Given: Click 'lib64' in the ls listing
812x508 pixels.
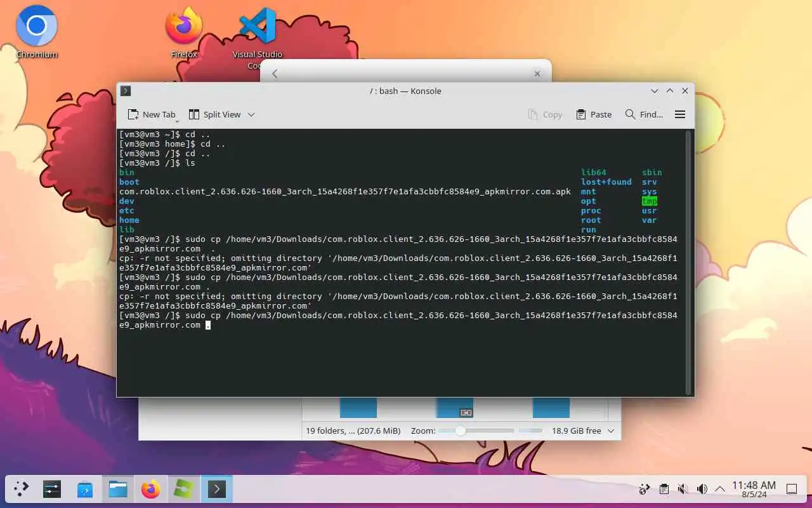Looking at the screenshot, I should point(593,173).
